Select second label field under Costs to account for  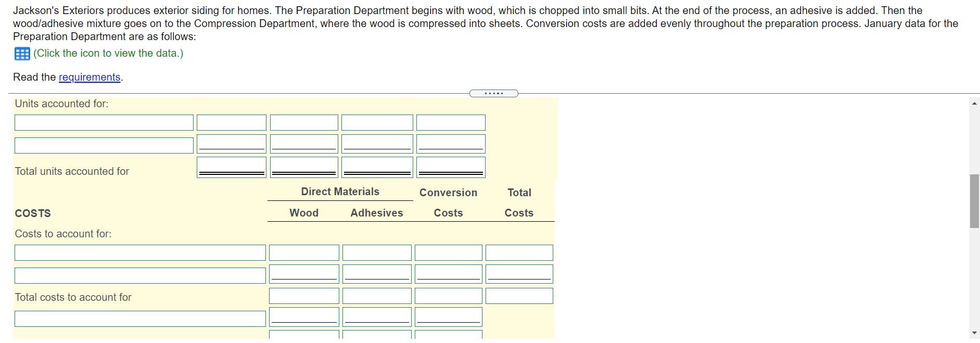tap(140, 276)
